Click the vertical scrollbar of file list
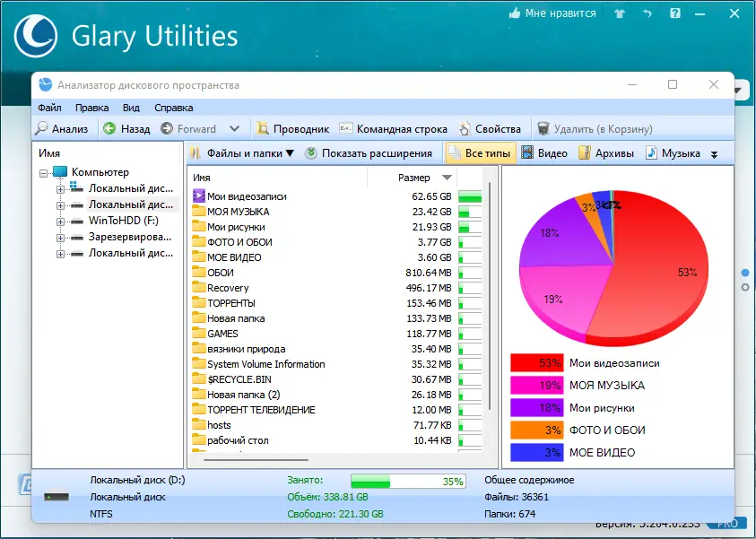This screenshot has width=756, height=539. pyautogui.click(x=491, y=295)
